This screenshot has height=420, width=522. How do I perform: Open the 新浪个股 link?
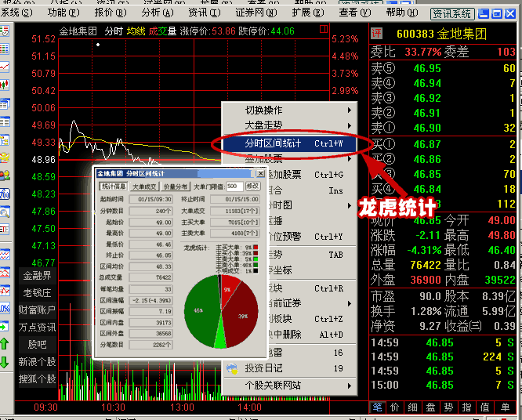[x=38, y=362]
